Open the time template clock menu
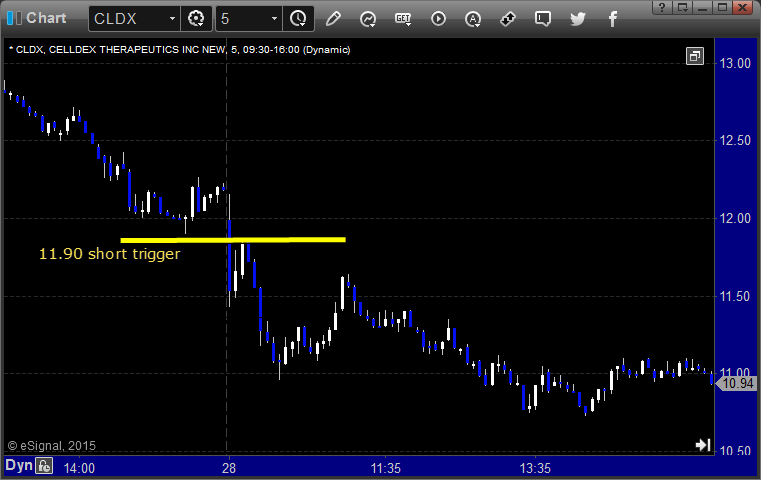The height and width of the screenshot is (480, 761). coord(298,19)
